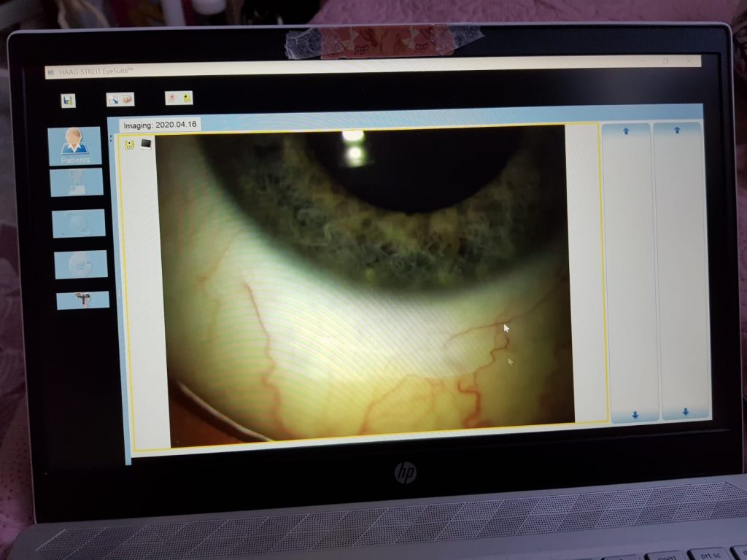Viewport: 747px width, 560px height.
Task: Click the small yellow icon above the image
Action: (130, 144)
